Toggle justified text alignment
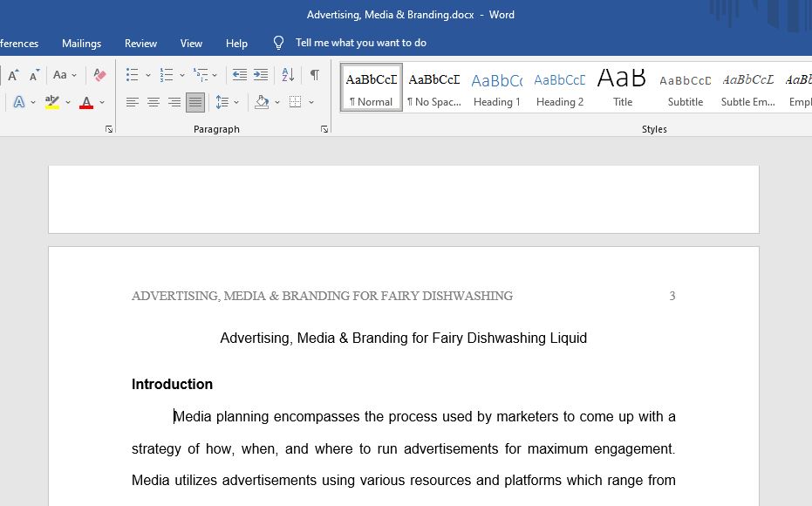The height and width of the screenshot is (506, 812). [195, 102]
